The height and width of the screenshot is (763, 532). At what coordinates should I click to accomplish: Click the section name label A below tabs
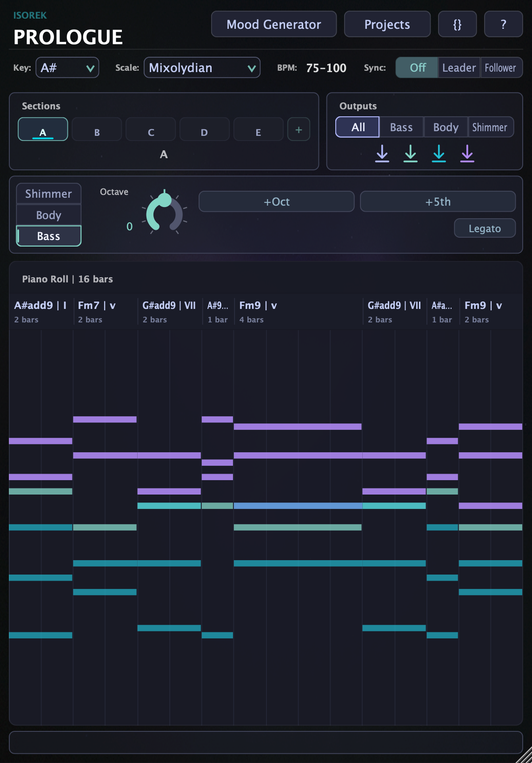pos(164,154)
